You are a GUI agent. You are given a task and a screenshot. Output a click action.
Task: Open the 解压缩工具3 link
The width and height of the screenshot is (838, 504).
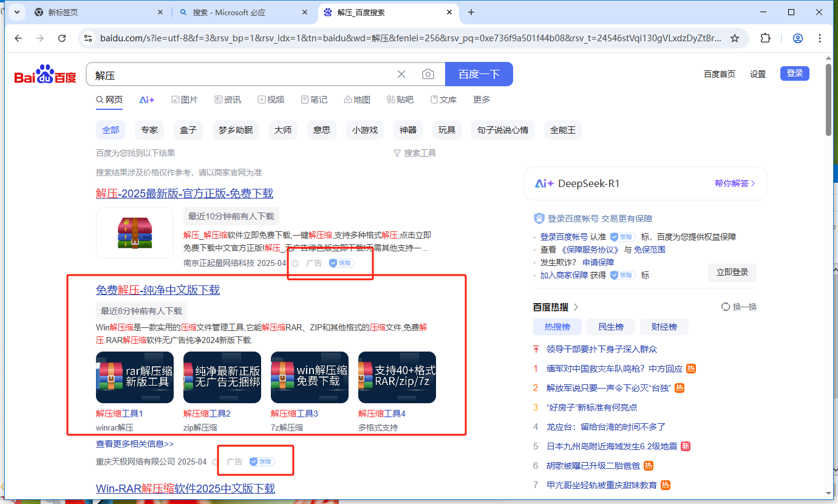[295, 414]
